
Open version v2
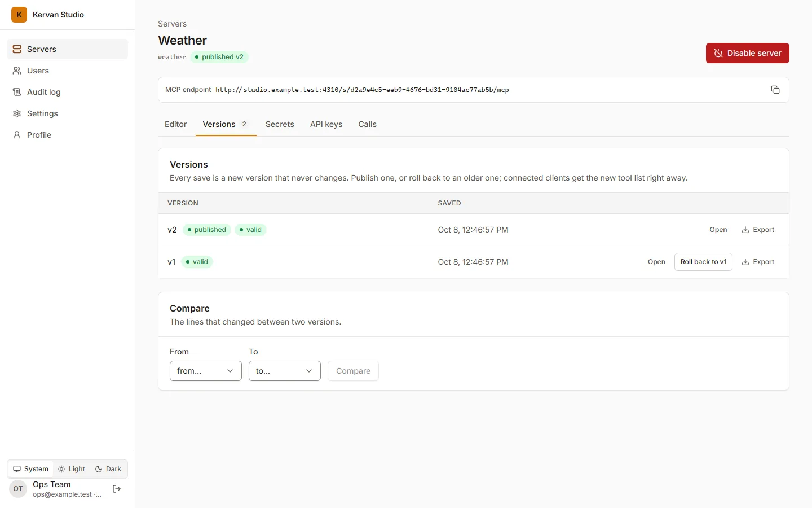coord(718,230)
